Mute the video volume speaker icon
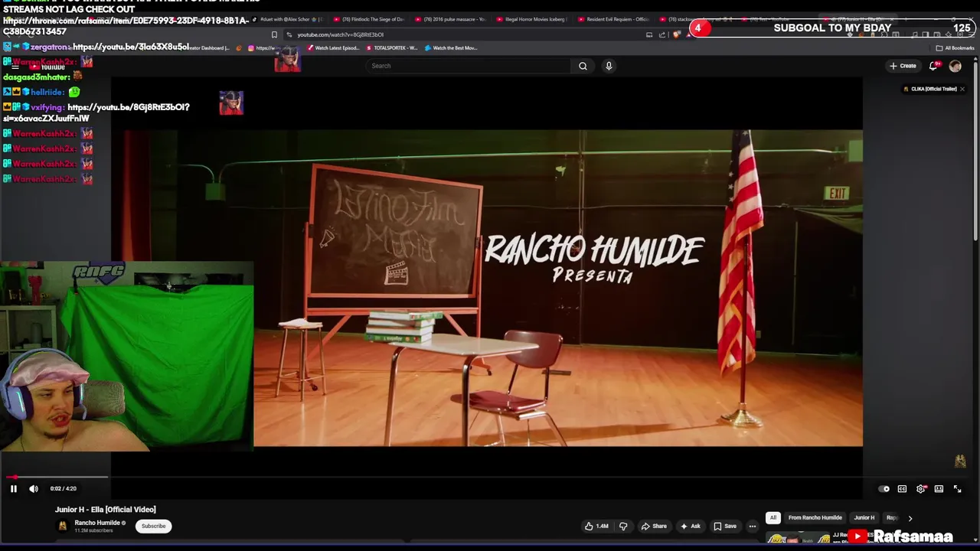 (34, 488)
